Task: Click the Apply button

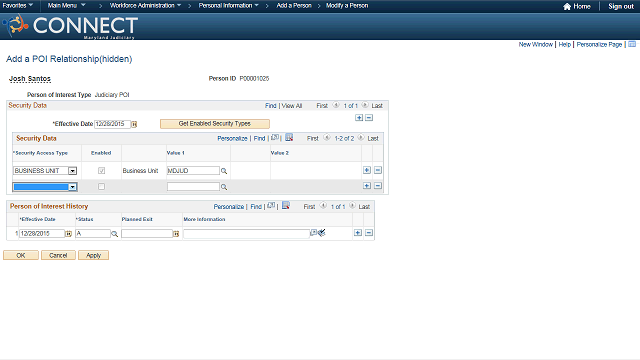Action: pos(93,255)
